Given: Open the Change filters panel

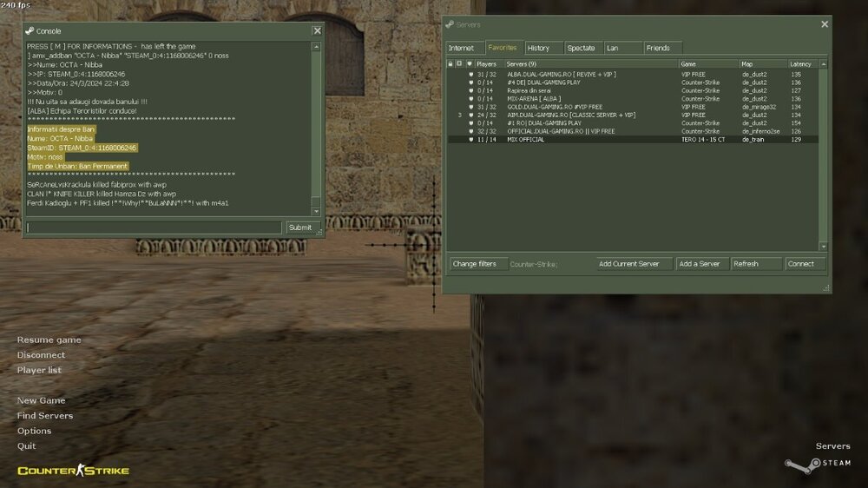Looking at the screenshot, I should point(475,264).
